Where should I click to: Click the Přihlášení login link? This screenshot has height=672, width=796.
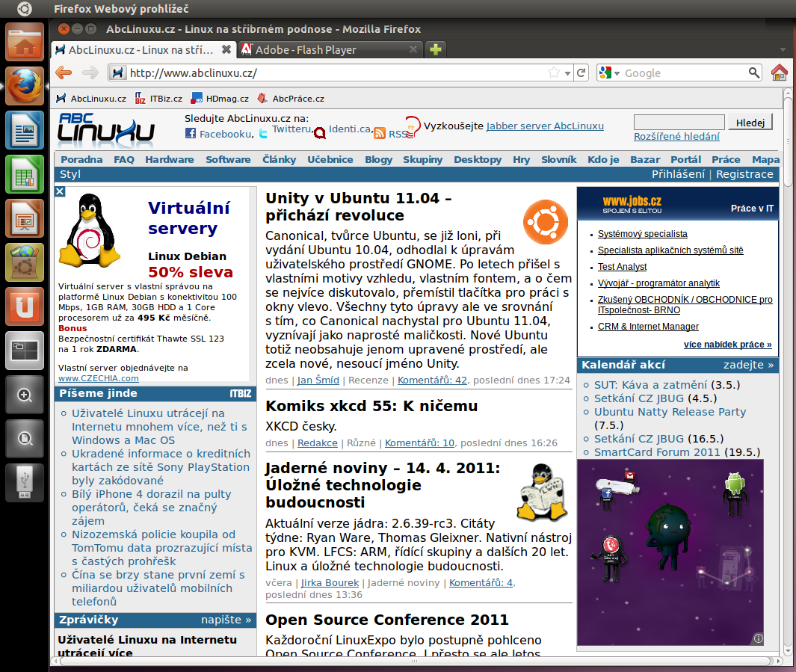(678, 174)
